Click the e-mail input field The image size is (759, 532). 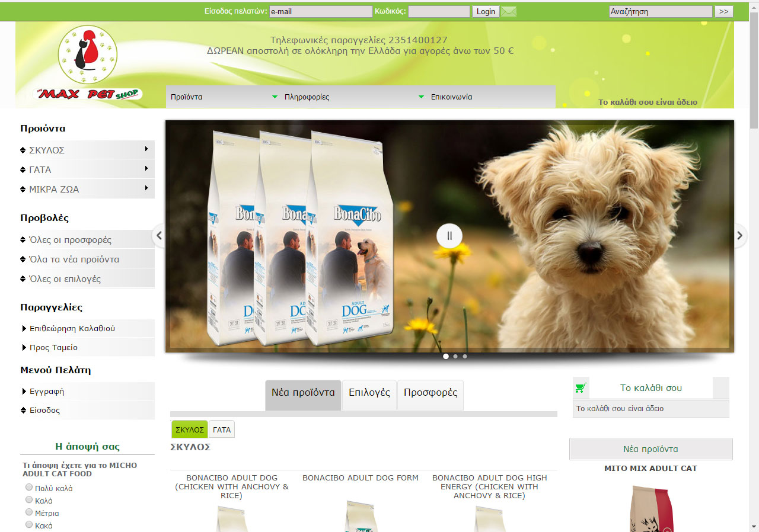[321, 11]
